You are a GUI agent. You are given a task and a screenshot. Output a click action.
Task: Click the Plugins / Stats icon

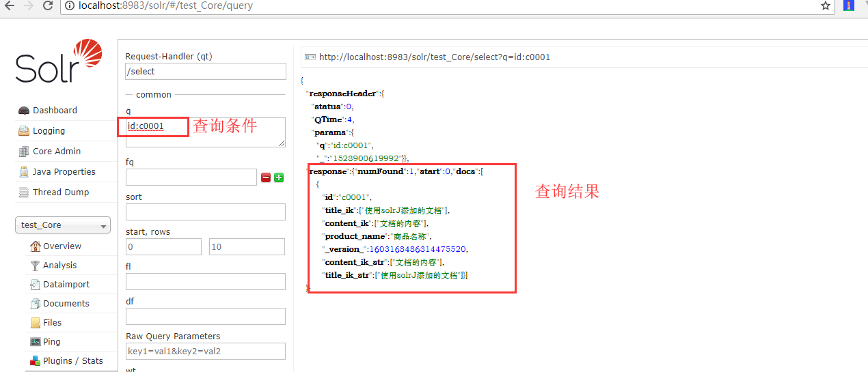(x=36, y=360)
